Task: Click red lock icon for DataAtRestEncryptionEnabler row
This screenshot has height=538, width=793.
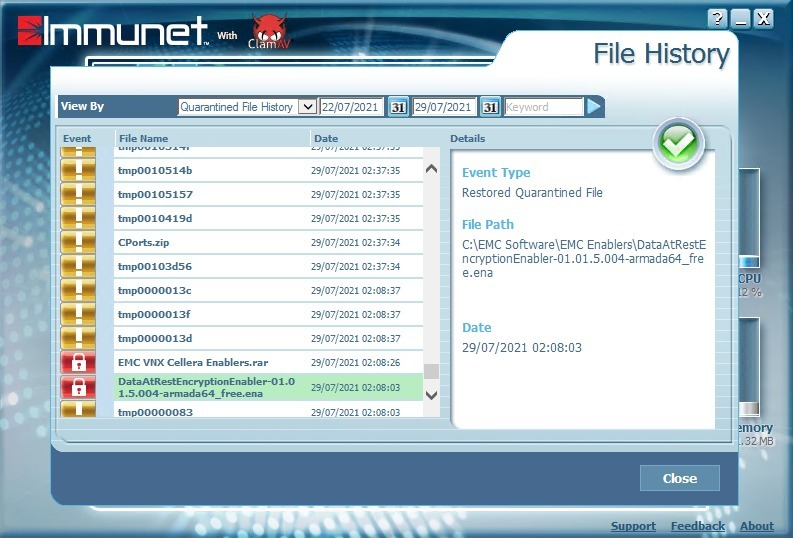Action: point(78,387)
